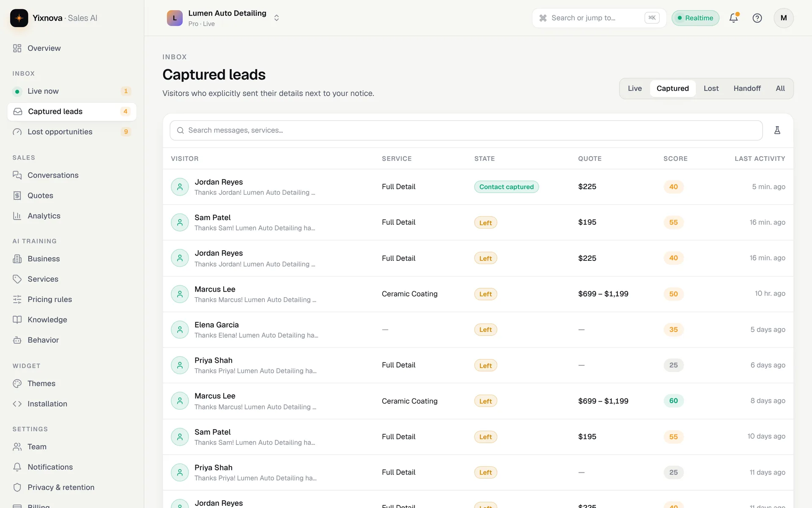Click the Installation code brackets icon
812x508 pixels.
(17, 404)
